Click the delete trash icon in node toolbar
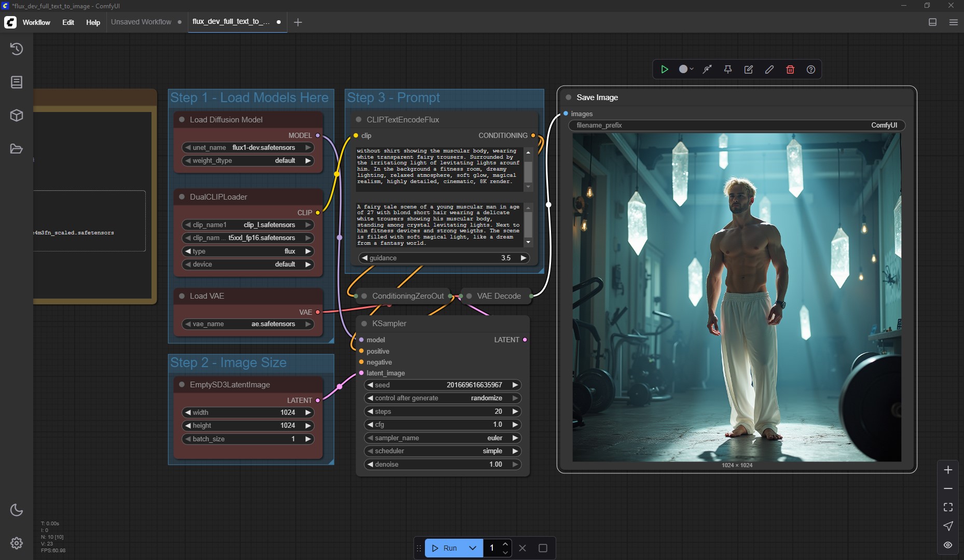Viewport: 964px width, 560px height. click(790, 69)
